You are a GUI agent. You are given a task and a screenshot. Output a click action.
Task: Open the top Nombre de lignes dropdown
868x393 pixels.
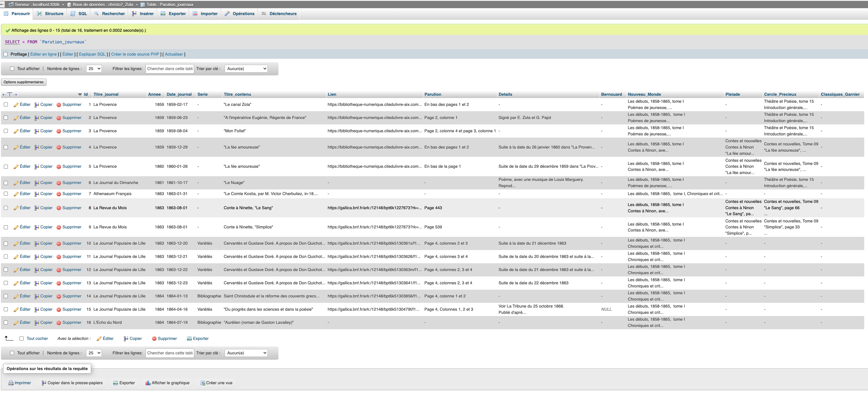point(94,69)
